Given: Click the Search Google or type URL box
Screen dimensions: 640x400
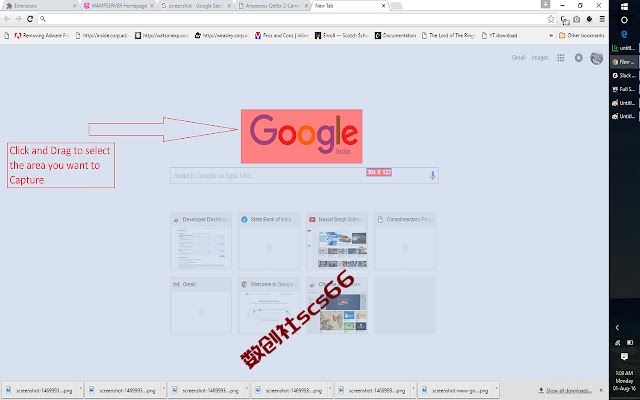Looking at the screenshot, I should (x=304, y=176).
